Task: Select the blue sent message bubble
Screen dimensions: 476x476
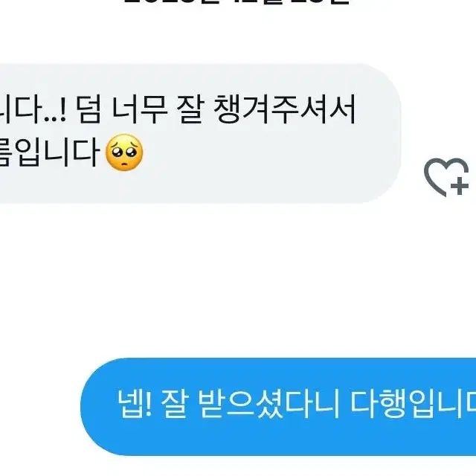Action: (278, 407)
